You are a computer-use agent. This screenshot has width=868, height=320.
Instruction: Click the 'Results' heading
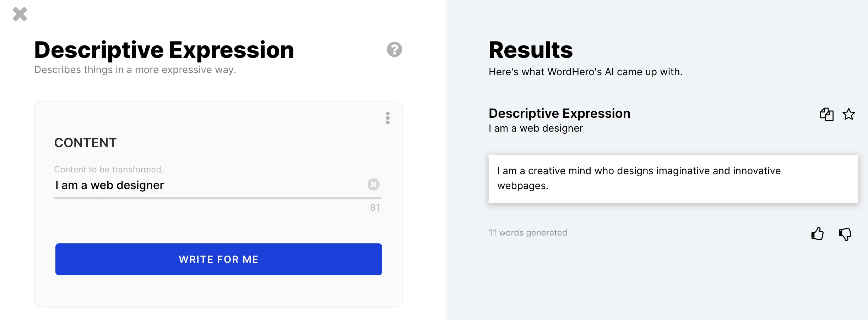tap(531, 50)
